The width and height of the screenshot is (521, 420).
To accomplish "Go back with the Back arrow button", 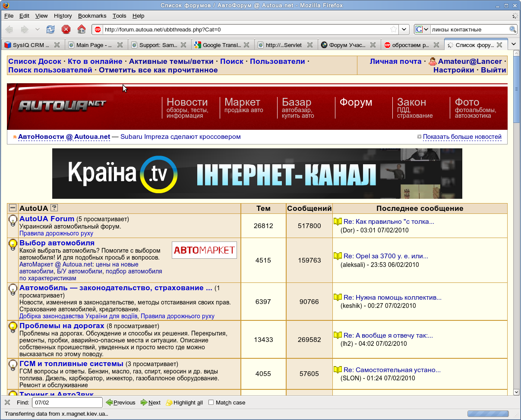I will tap(9, 29).
